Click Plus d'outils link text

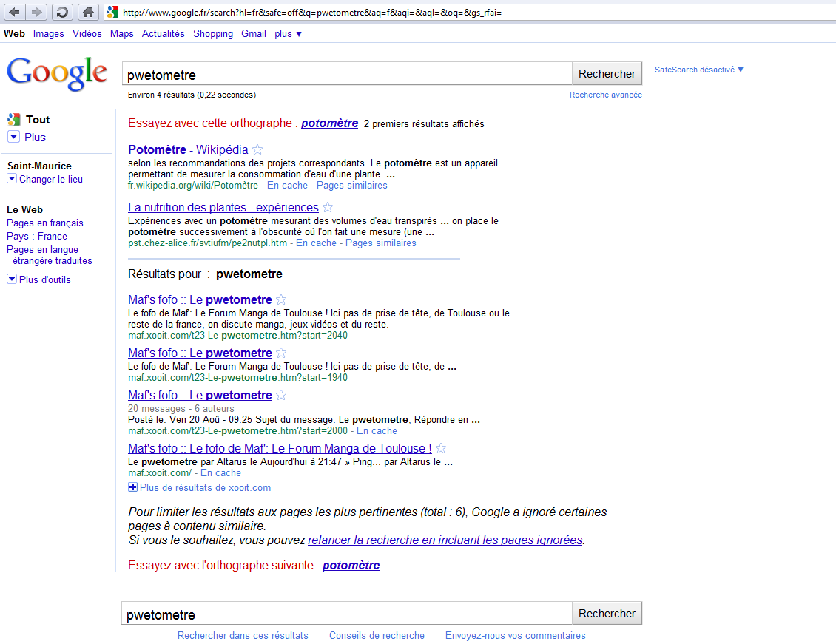click(45, 279)
